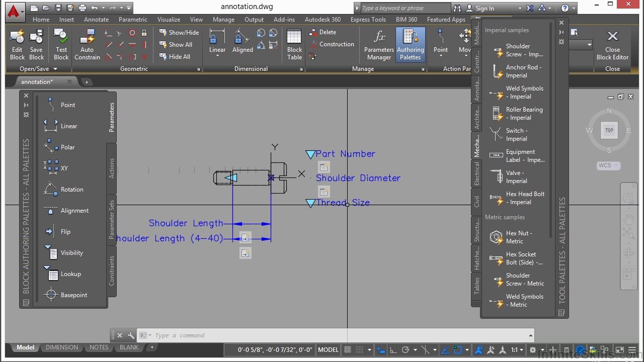The height and width of the screenshot is (362, 644).
Task: Toggle MODEL space button in status bar
Action: tap(328, 350)
